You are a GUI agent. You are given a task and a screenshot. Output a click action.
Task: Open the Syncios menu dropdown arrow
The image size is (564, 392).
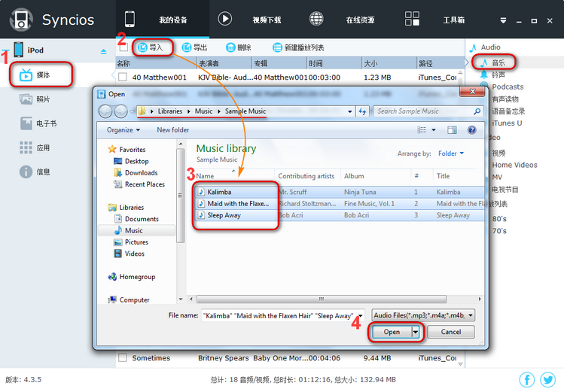tap(503, 21)
